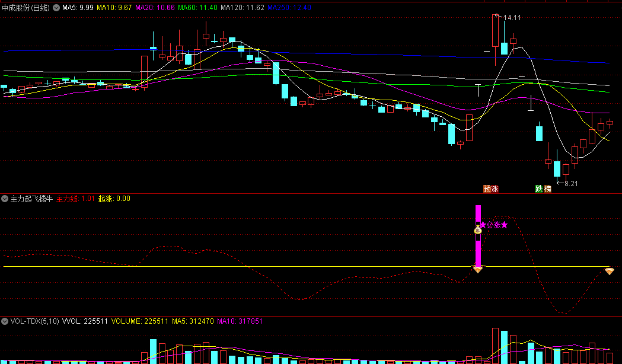Click the tall magenta signal bar
Viewport: 622px width, 364px height.
coord(478,236)
